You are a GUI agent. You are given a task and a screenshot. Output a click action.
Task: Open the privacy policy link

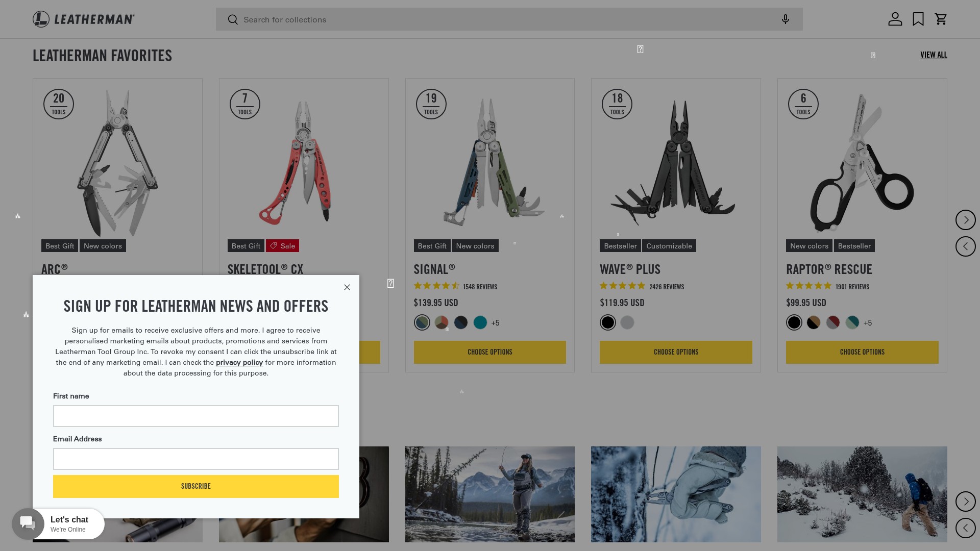(239, 362)
